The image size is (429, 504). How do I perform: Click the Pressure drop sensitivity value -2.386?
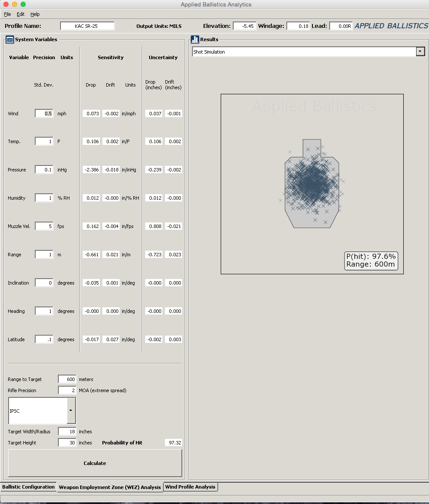click(91, 170)
